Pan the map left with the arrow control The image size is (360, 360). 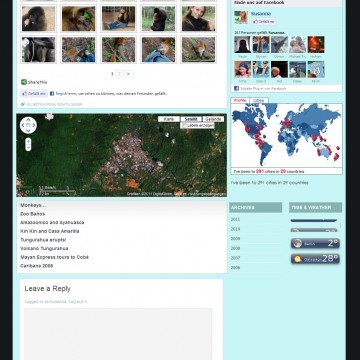pyautogui.click(x=23, y=125)
